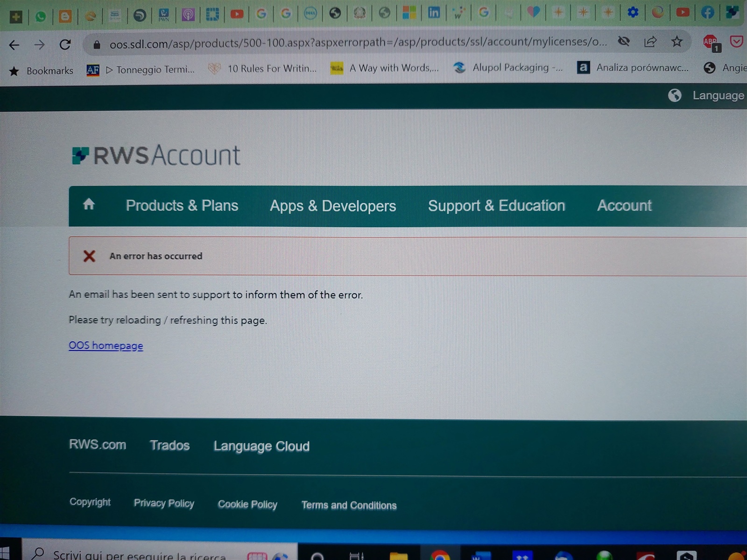Open the Tonneggio Termi... bookmark
Screen dimensions: 747x560
(x=141, y=70)
